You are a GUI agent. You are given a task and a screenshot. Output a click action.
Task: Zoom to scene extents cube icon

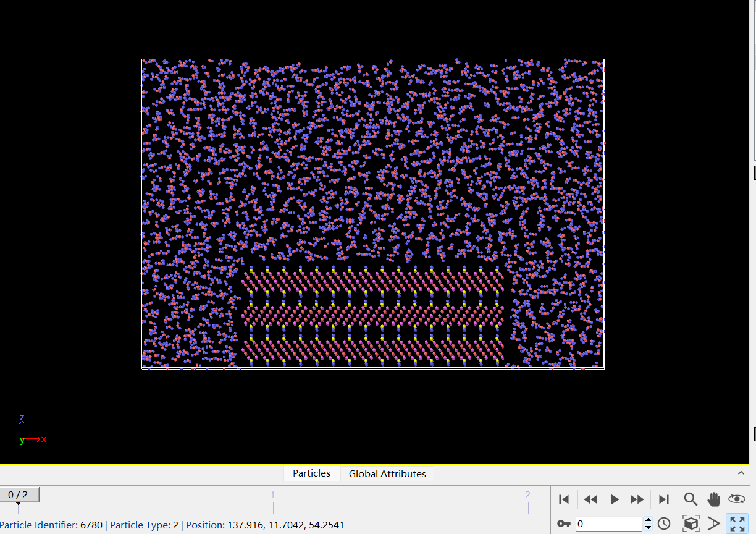pyautogui.click(x=691, y=524)
